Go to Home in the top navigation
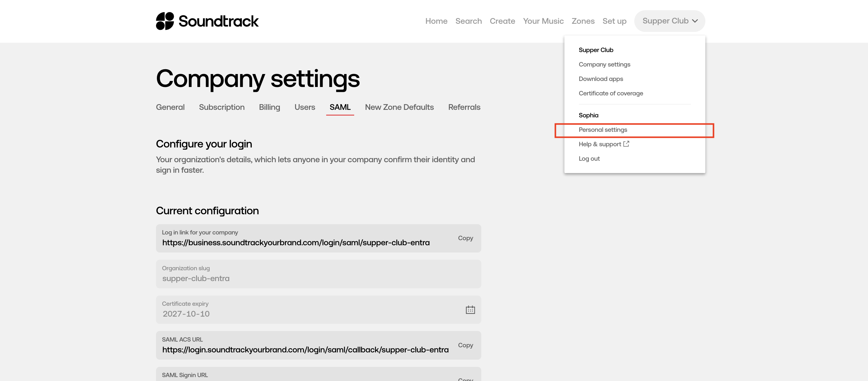This screenshot has width=868, height=381. (x=436, y=21)
